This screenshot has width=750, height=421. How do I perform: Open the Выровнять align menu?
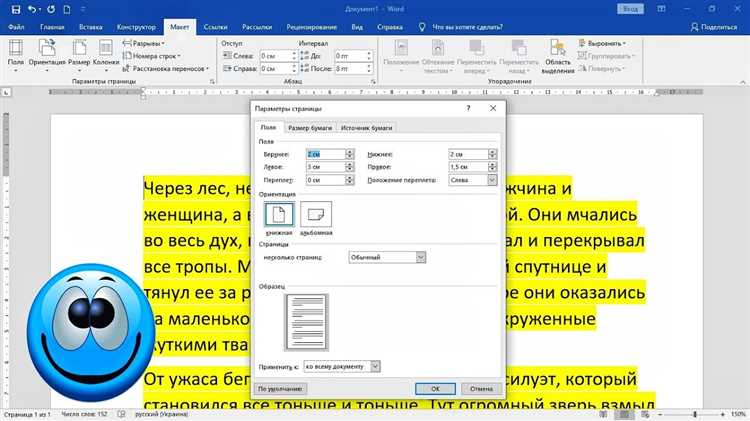point(602,44)
